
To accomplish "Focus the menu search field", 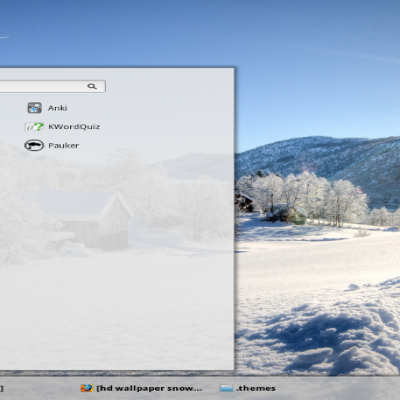I will (52, 86).
